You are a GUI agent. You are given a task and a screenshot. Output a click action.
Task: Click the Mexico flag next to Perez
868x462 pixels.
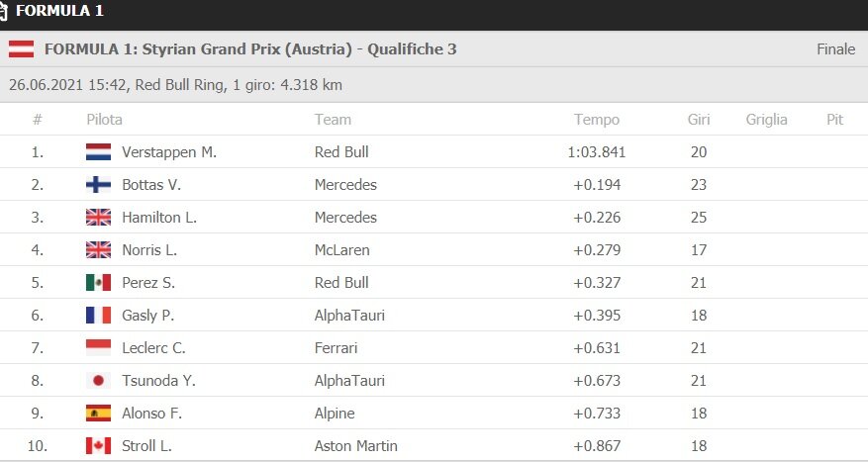pyautogui.click(x=98, y=283)
